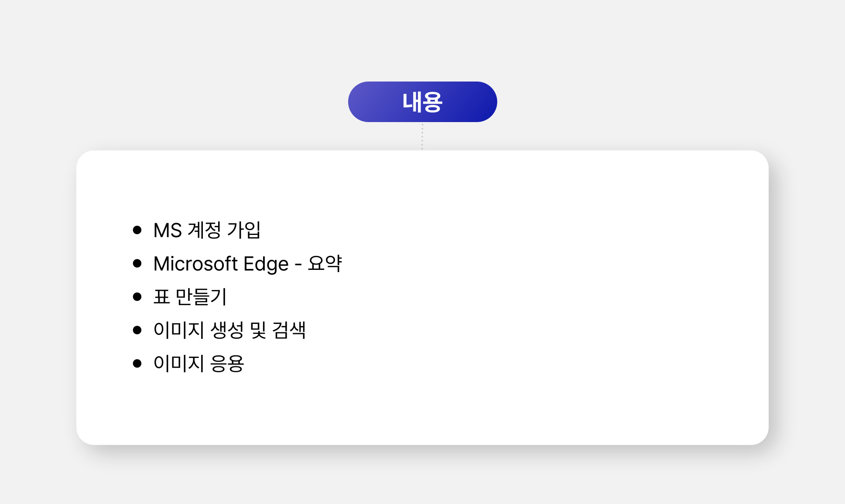Open the "Microsoft Edge - 요약" item

[x=247, y=264]
